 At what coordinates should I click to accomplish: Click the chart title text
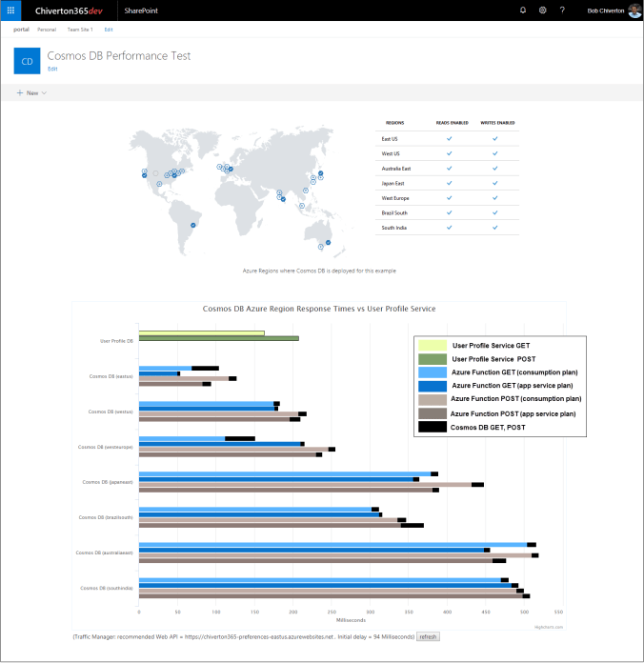pos(319,309)
